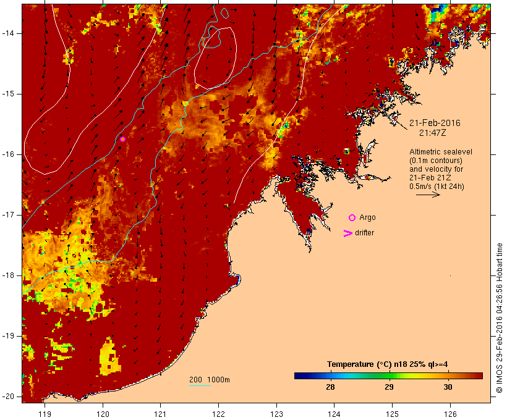
Task: Click the '21-Feb 21Z' text
Action: [x=430, y=178]
